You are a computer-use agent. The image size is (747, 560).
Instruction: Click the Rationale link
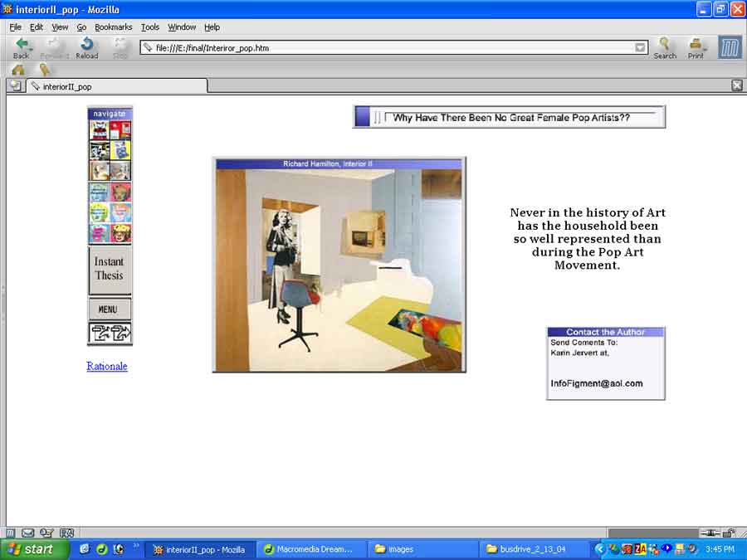pos(107,366)
